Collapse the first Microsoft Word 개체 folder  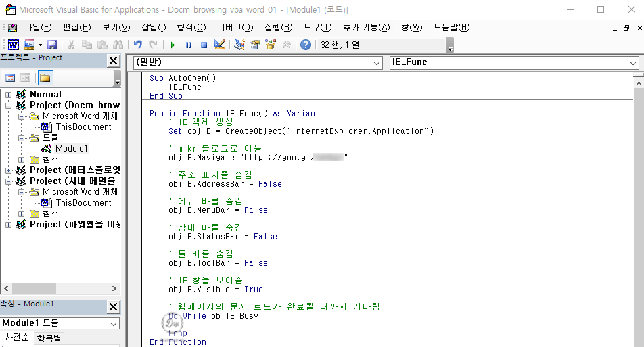click(22, 116)
